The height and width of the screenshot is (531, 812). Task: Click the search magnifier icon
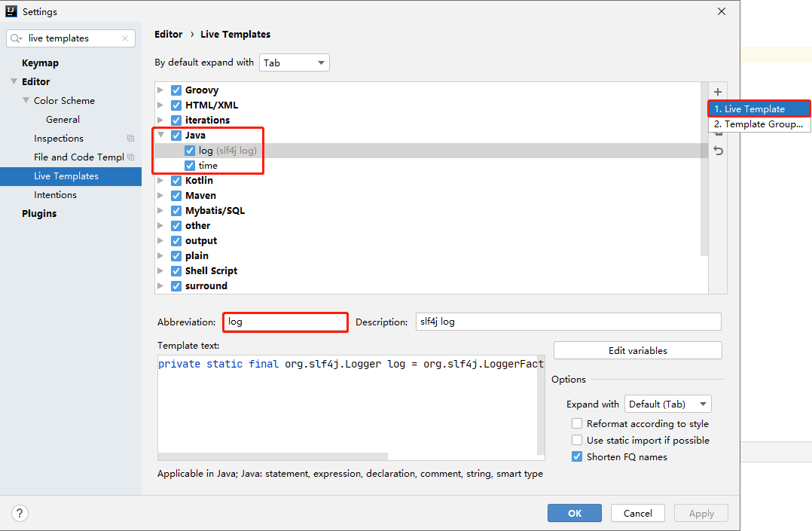[17, 38]
